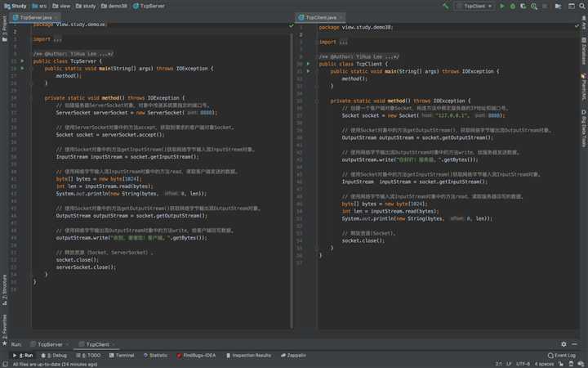Open the 6: TODO tool window button
The width and height of the screenshot is (588, 368).
tap(88, 355)
